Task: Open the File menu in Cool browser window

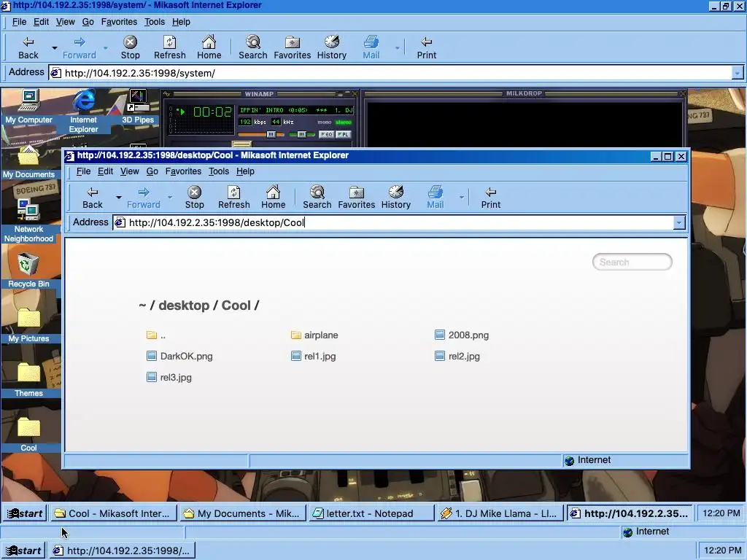Action: tap(83, 171)
